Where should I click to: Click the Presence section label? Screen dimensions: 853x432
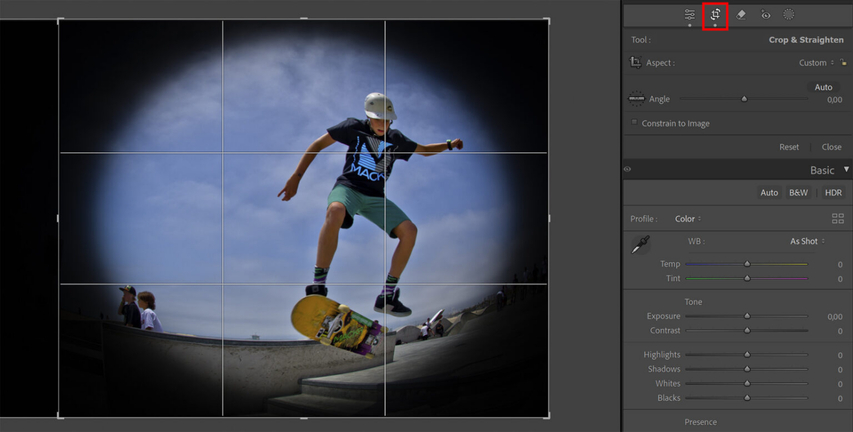(700, 422)
